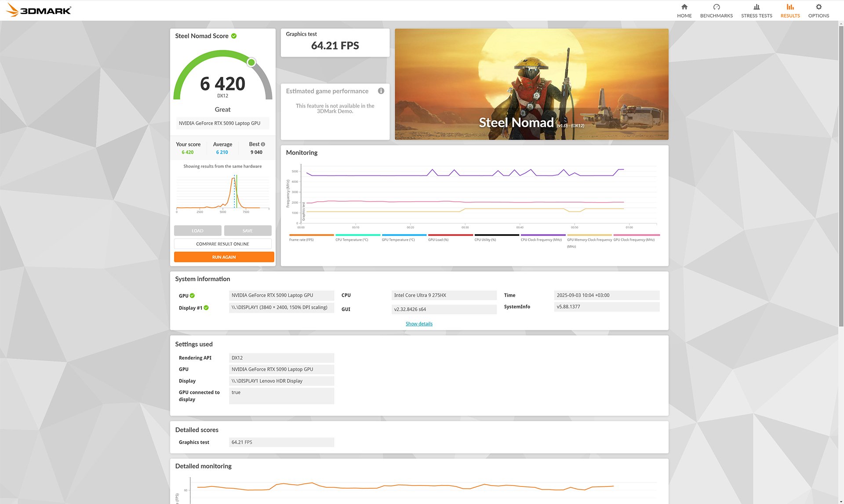Toggle CPU Clock Frequency legend item

[x=543, y=237]
